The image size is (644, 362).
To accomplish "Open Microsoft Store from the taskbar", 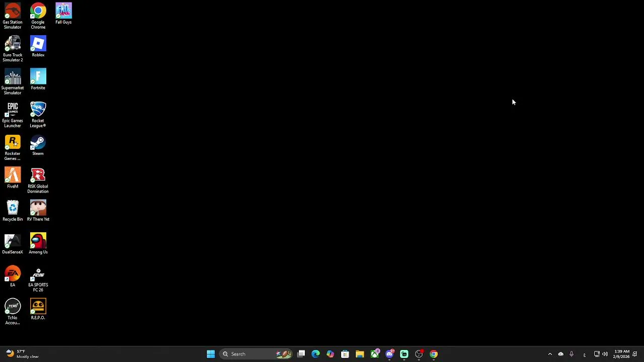I will click(345, 354).
